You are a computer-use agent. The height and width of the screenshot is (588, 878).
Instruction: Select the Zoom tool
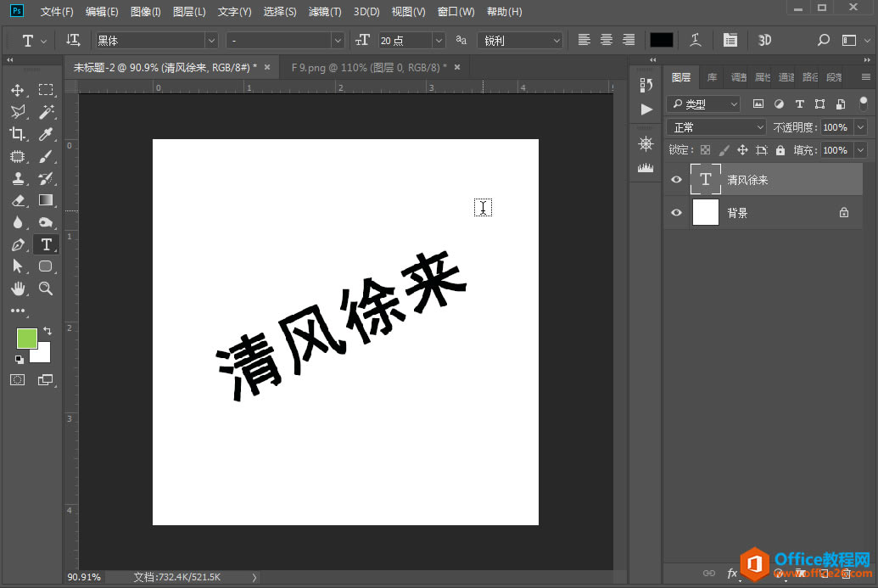46,289
